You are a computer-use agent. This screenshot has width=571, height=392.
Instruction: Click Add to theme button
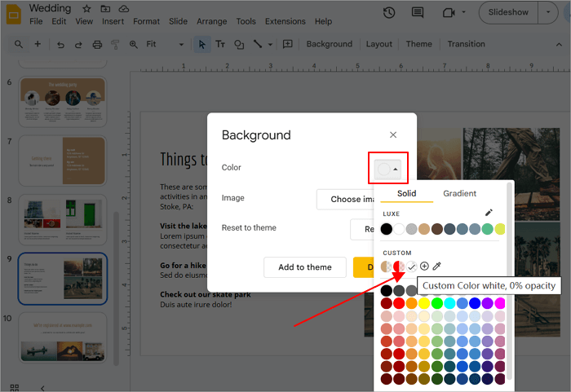(305, 267)
